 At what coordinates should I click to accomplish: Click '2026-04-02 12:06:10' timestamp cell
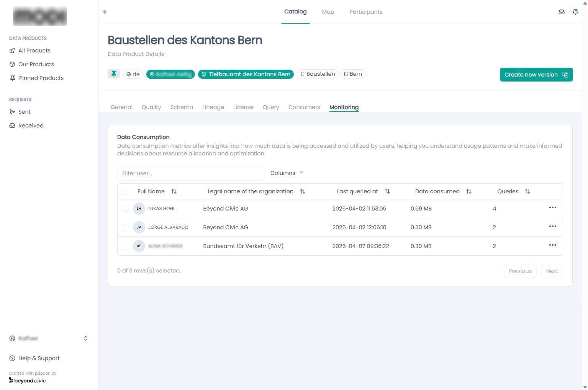point(359,227)
